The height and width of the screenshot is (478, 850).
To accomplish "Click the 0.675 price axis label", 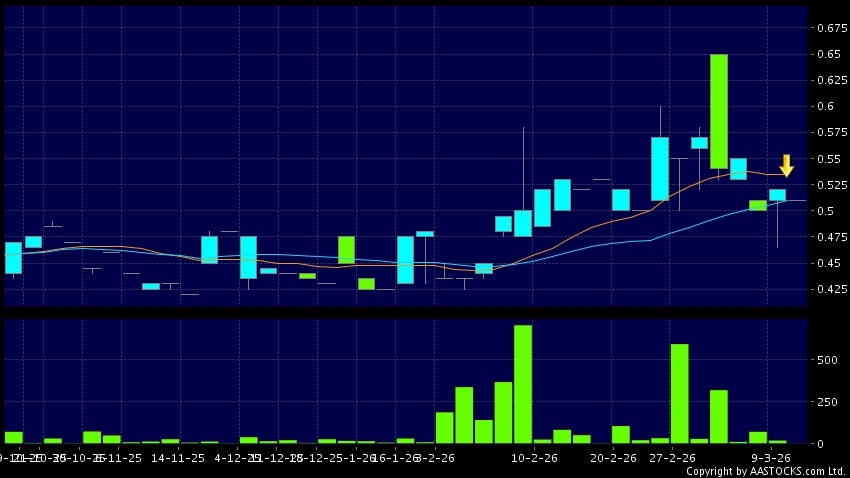I will 831,28.
